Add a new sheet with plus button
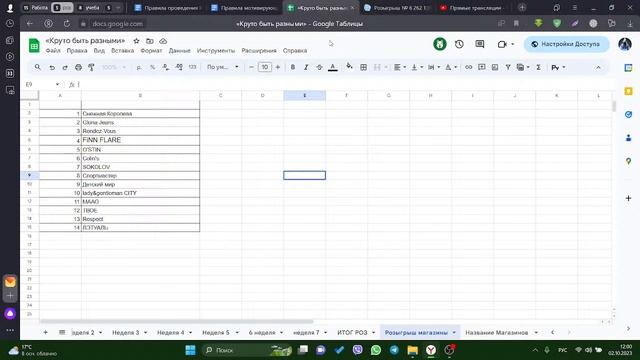The image size is (640, 360). (x=45, y=333)
